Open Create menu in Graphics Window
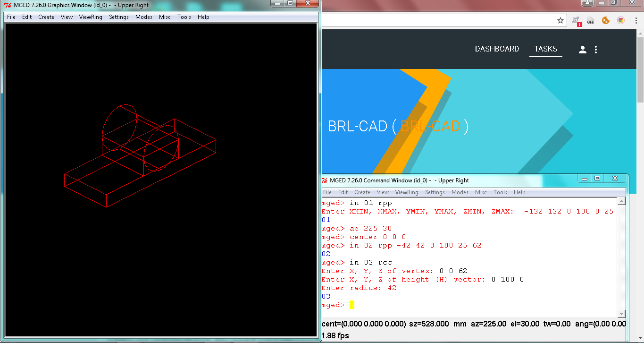 [46, 17]
